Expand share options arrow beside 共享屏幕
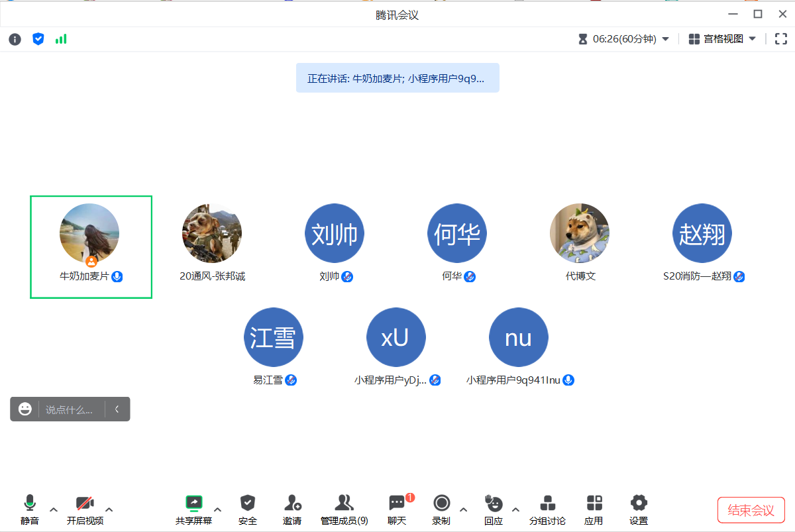Viewport: 795px width, 532px height. (217, 509)
